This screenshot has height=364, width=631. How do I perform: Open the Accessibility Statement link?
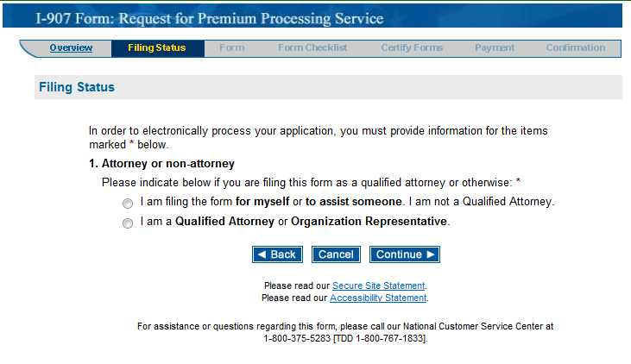(378, 298)
